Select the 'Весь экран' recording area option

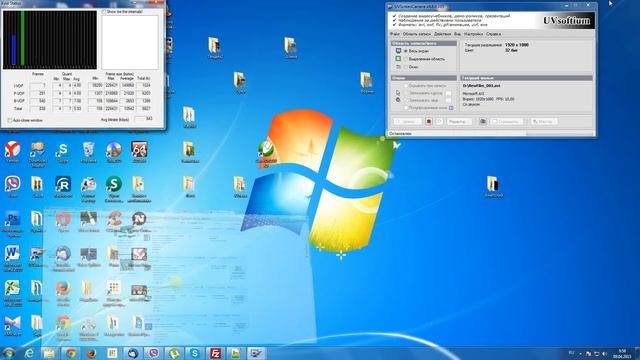tap(416, 51)
